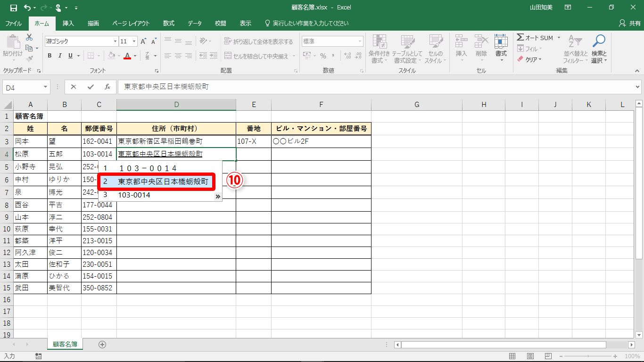Click the 共有 (Share) button

[x=629, y=24]
